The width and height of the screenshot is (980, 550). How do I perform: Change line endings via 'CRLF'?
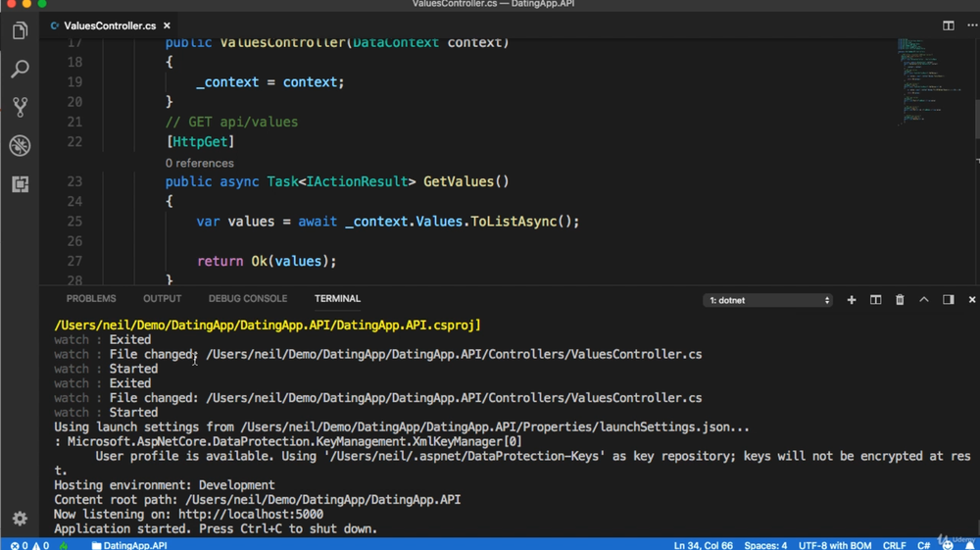coord(895,545)
